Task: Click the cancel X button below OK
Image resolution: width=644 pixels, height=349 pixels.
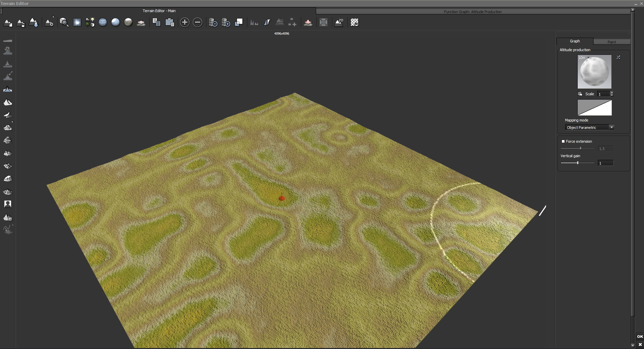Action: (640, 344)
